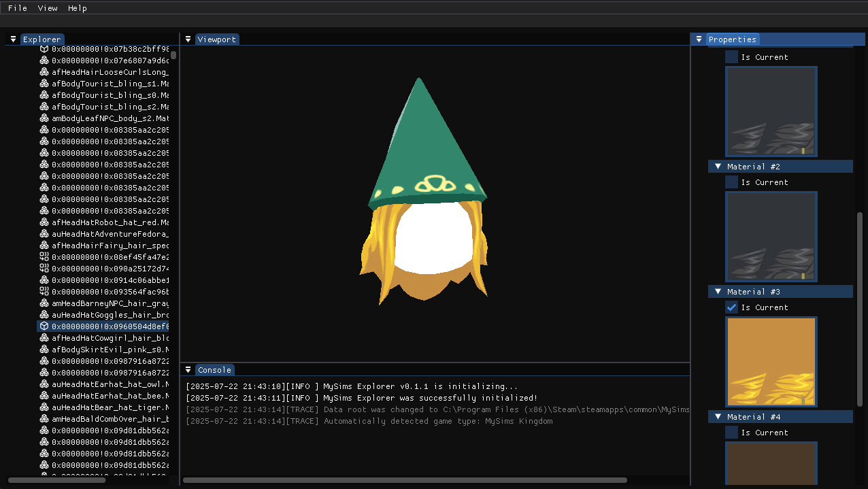Click the filter icon on the Explorer panel header
Viewport: 868px width, 489px height.
pos(12,39)
